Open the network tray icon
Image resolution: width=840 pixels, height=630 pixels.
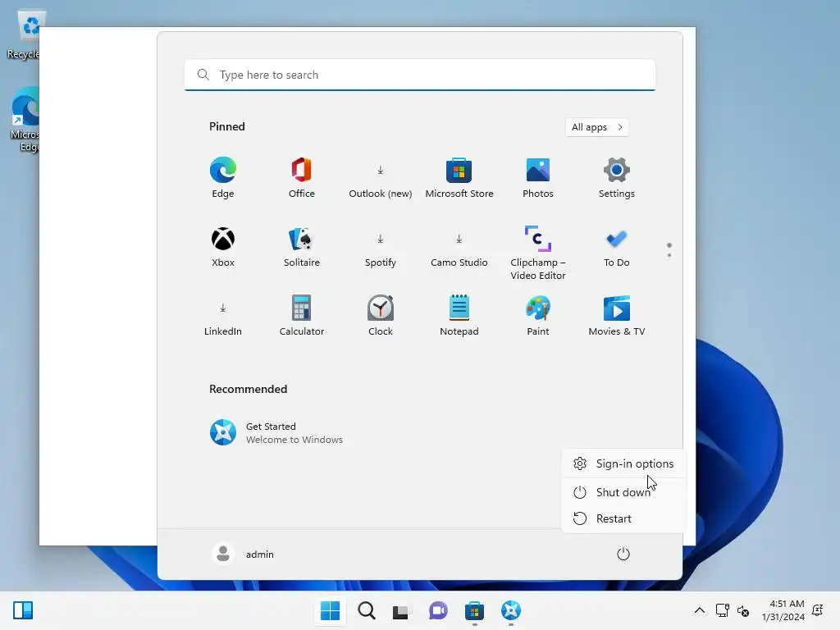(722, 610)
